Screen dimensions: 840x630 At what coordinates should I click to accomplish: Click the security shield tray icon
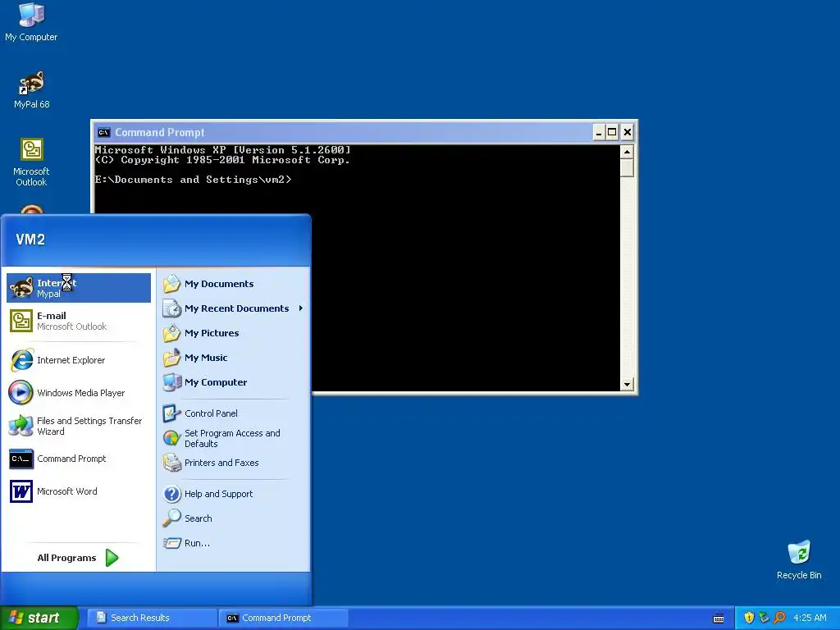pos(749,618)
